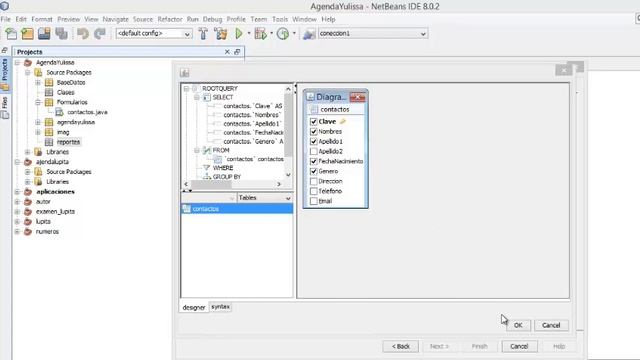Click the Build Project hammer icon
Viewport: 640px width, 360px height.
point(203,33)
